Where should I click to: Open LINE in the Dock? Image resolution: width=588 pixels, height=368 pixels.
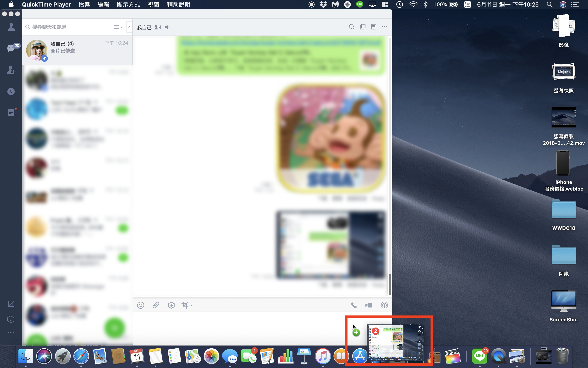click(x=480, y=356)
